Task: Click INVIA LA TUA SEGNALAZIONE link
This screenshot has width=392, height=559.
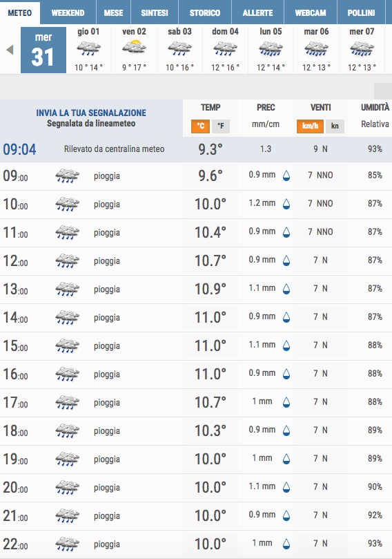Action: (x=91, y=113)
